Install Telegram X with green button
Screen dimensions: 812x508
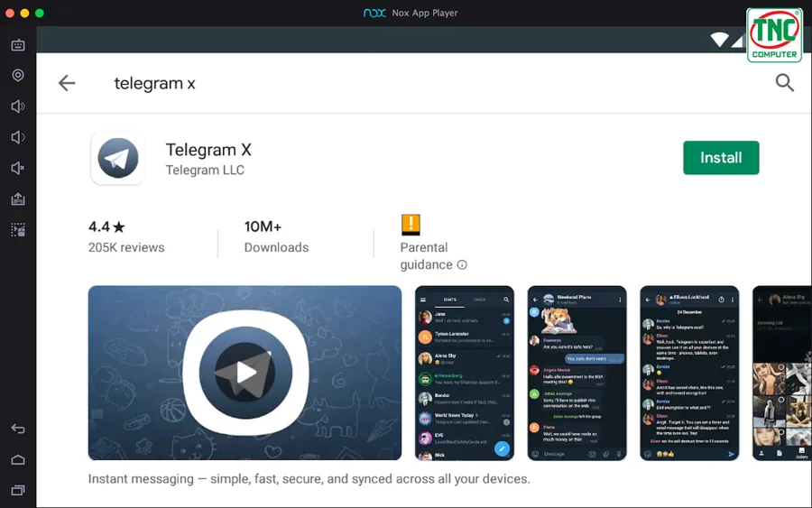(x=721, y=157)
